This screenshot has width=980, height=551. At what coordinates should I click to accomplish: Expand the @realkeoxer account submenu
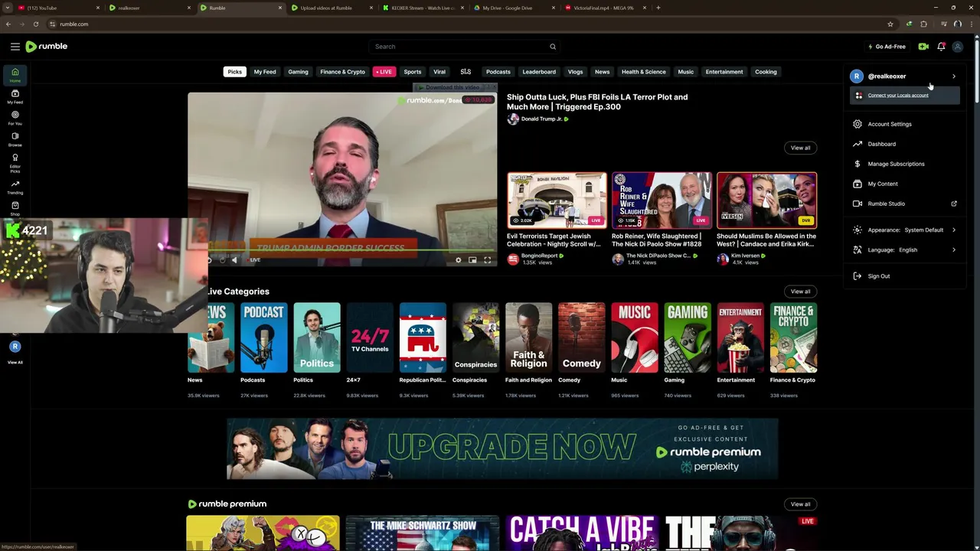pyautogui.click(x=903, y=77)
